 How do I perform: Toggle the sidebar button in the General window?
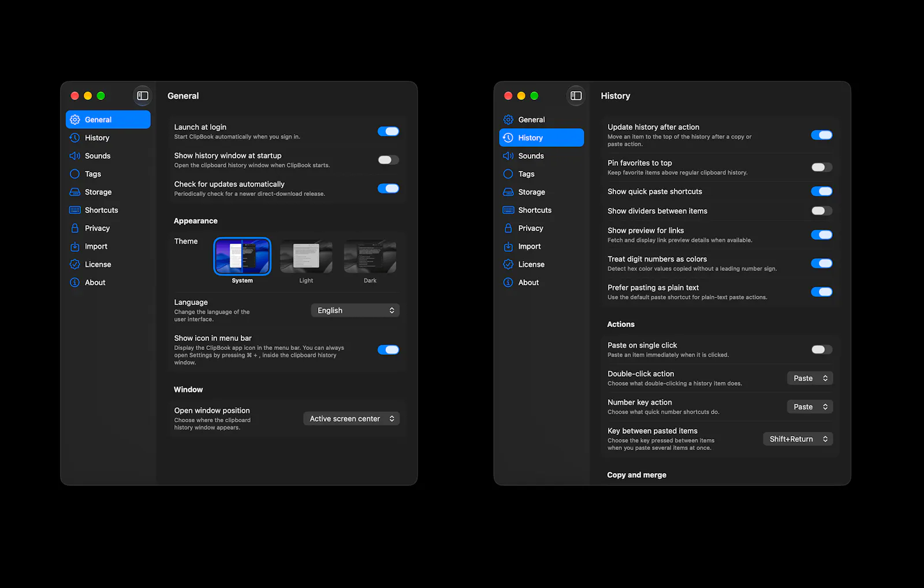point(143,96)
